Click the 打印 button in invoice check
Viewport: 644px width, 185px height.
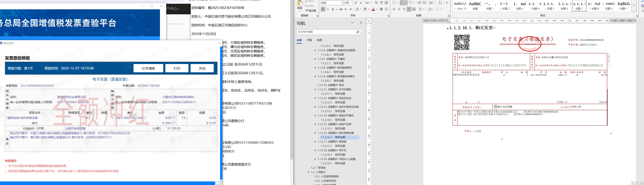[x=177, y=68]
